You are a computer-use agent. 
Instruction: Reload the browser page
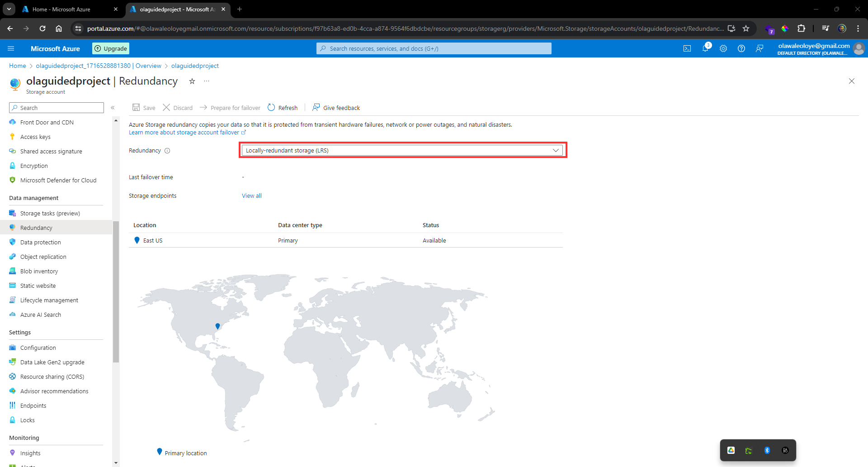tap(42, 29)
